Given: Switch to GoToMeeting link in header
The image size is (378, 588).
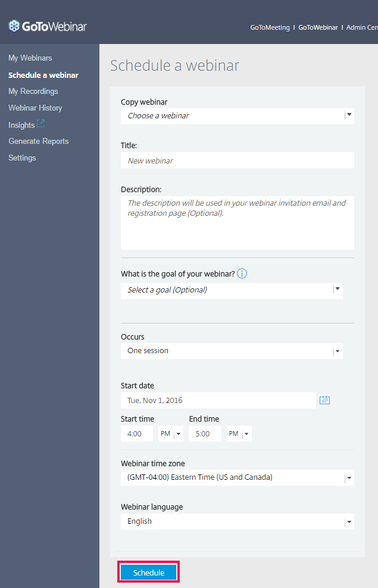Looking at the screenshot, I should pyautogui.click(x=270, y=27).
